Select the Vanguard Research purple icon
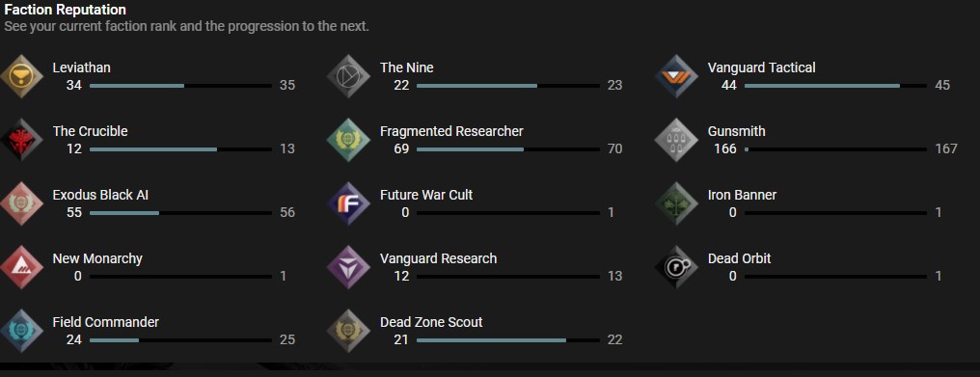This screenshot has height=377, width=980. pyautogui.click(x=349, y=268)
